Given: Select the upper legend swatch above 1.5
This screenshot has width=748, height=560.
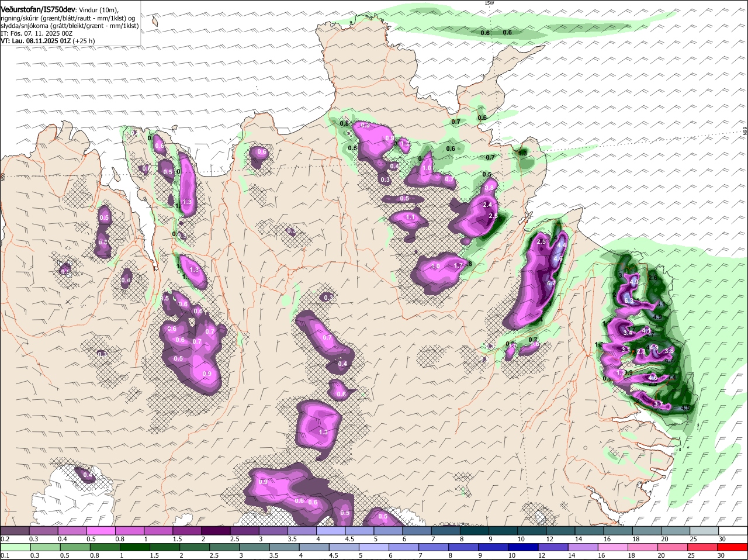Looking at the screenshot, I should click(x=188, y=530).
